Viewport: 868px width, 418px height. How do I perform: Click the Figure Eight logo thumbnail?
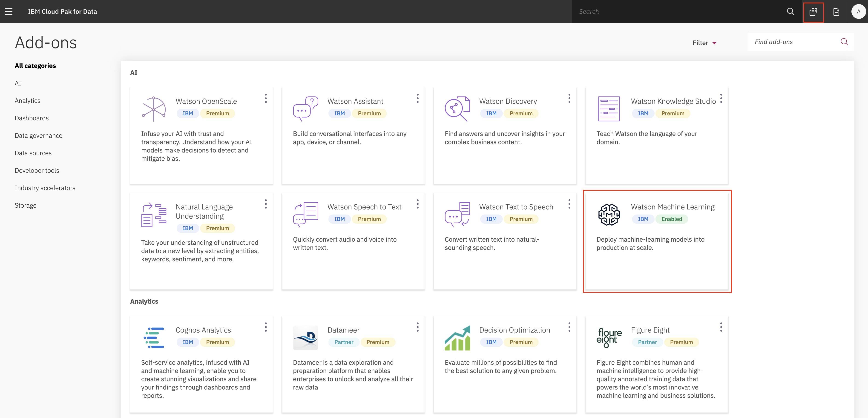(609, 338)
